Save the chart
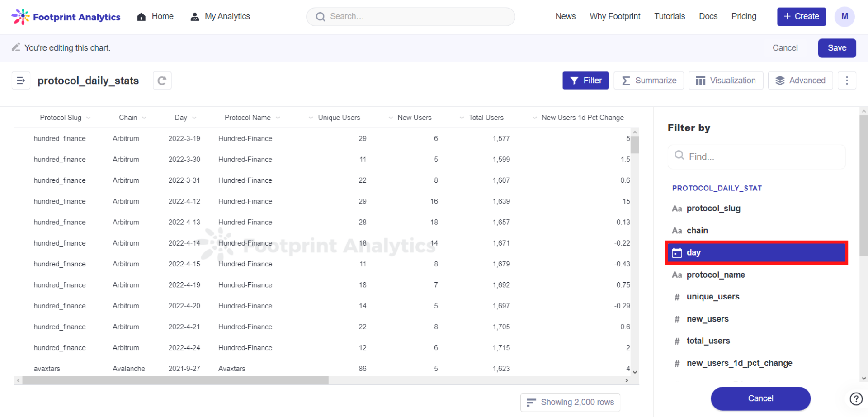The width and height of the screenshot is (868, 417). coord(837,48)
